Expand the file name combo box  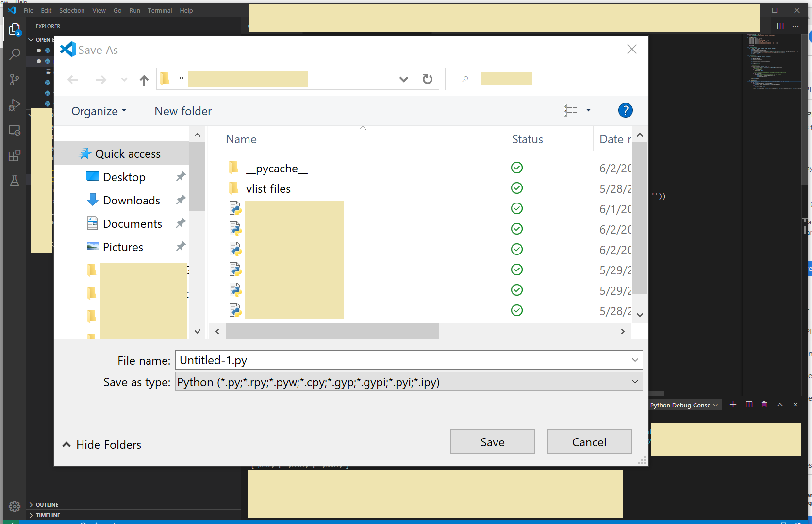click(x=635, y=360)
